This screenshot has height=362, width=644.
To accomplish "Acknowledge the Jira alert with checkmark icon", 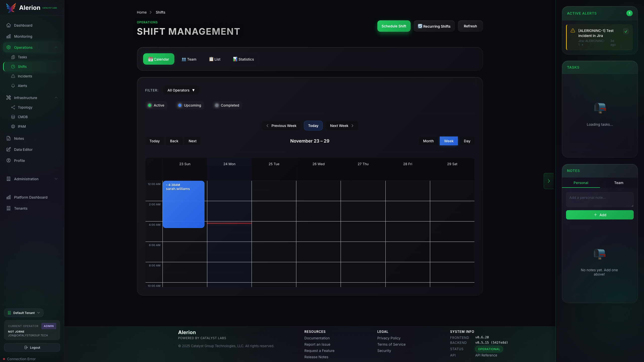I will [626, 31].
